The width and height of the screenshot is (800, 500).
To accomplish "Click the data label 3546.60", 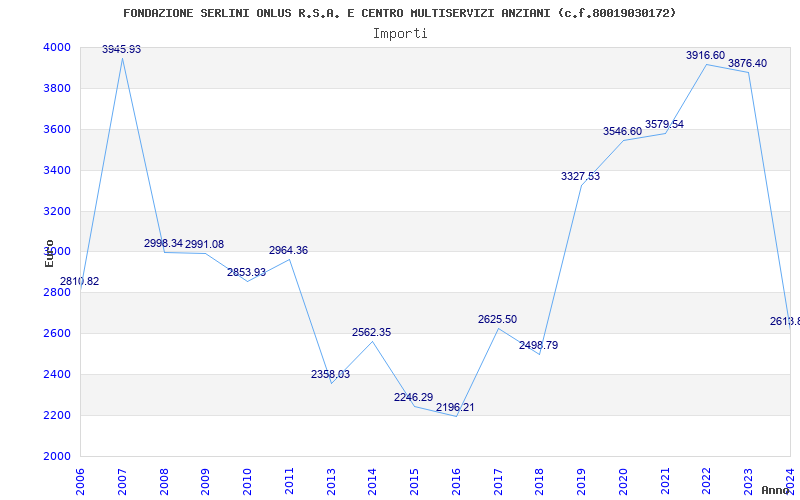I will (x=622, y=132).
